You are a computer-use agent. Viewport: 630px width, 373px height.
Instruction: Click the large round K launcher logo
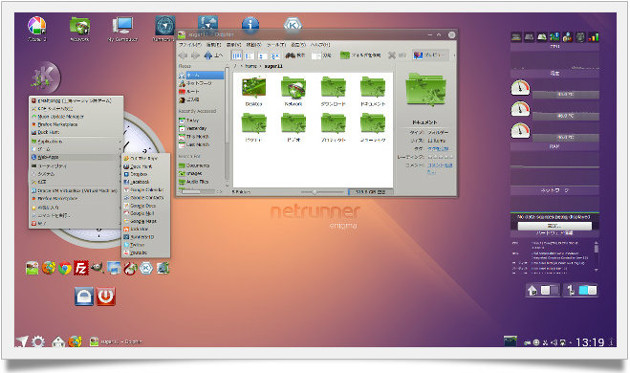coord(45,77)
